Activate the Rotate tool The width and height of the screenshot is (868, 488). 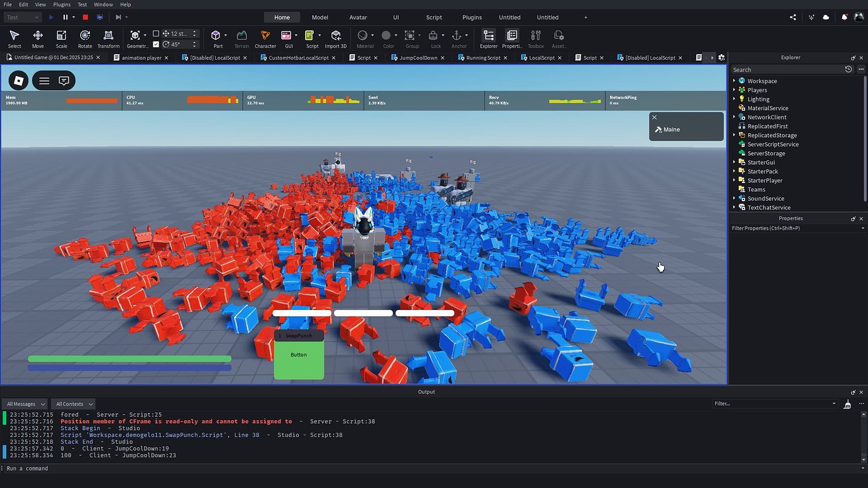(85, 38)
